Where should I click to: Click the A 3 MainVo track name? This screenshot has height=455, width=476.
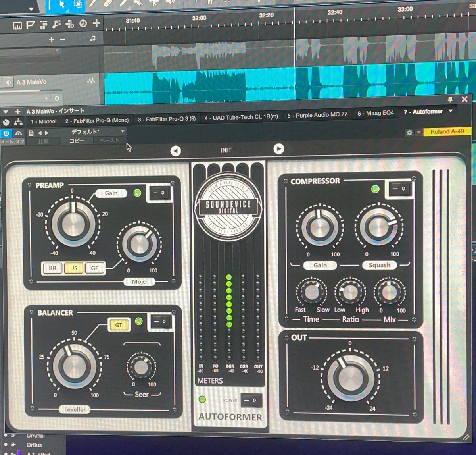31,82
